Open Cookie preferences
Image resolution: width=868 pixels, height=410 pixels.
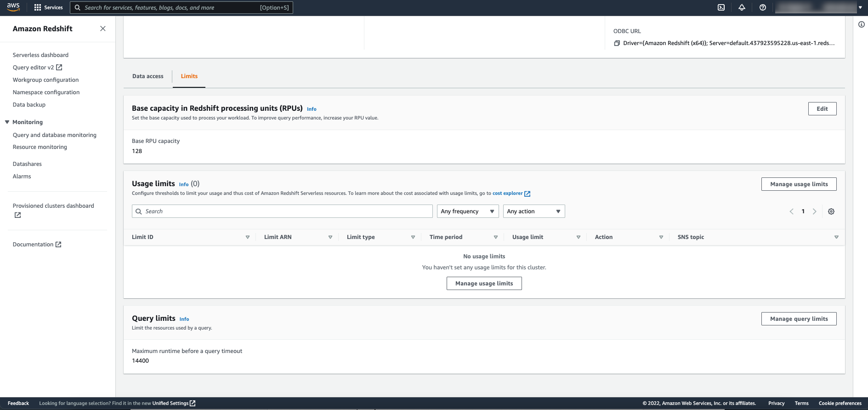pyautogui.click(x=840, y=404)
